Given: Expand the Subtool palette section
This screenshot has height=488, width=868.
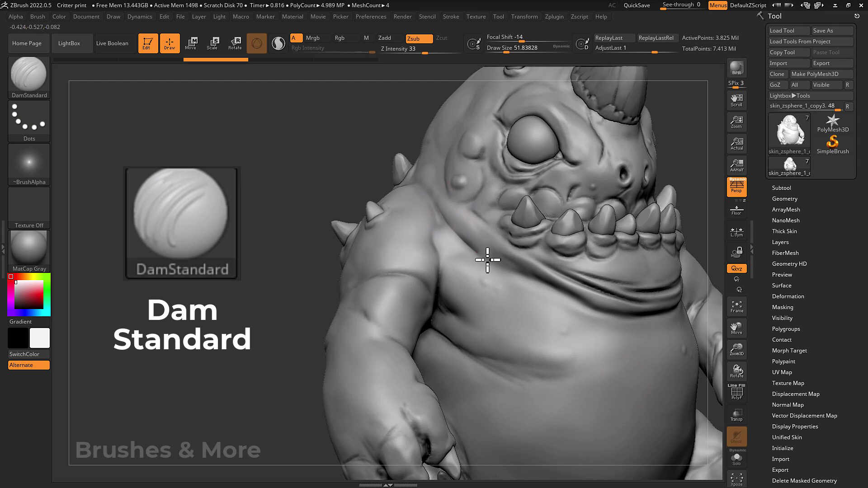Looking at the screenshot, I should 781,188.
